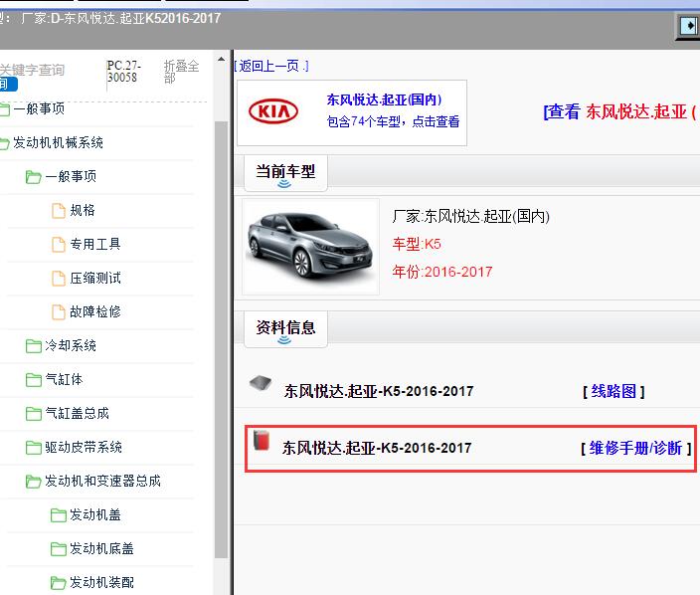Click the 折叠全部 collapse-all button

click(181, 72)
